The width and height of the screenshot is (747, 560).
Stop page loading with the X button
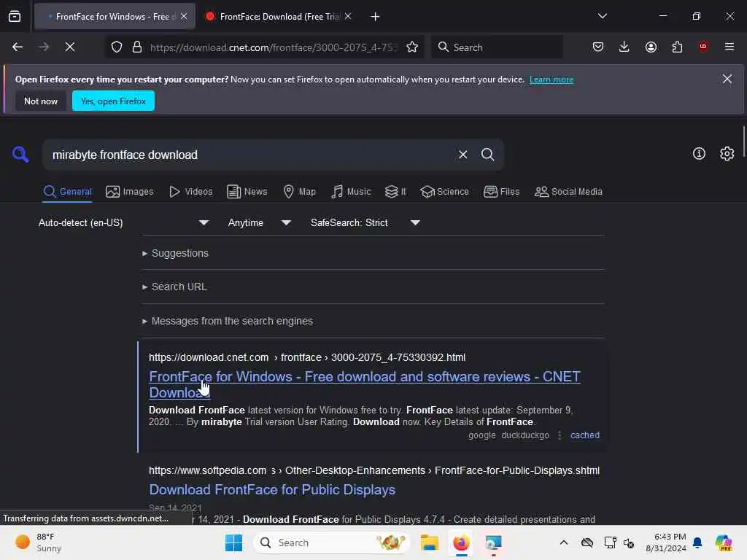pyautogui.click(x=70, y=47)
